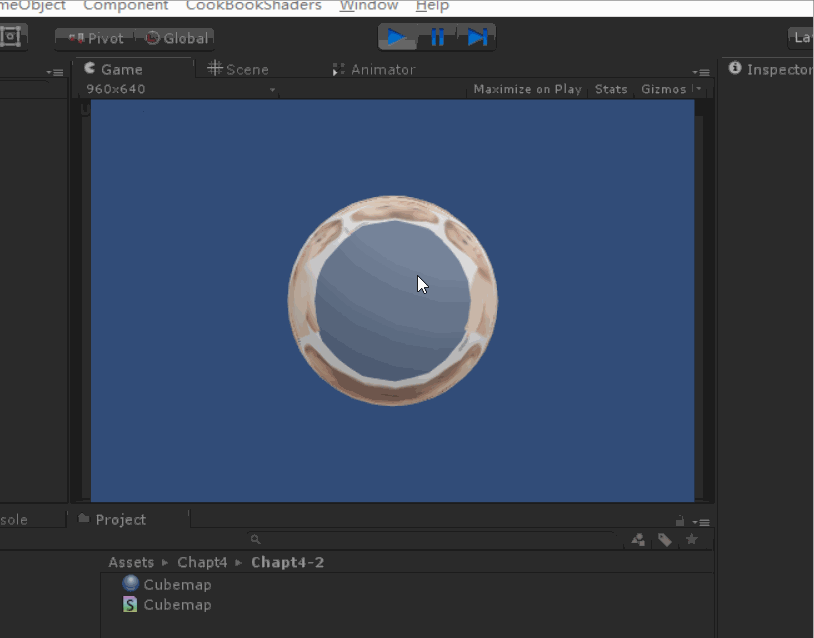Open the CookBookShaders menu

253,6
